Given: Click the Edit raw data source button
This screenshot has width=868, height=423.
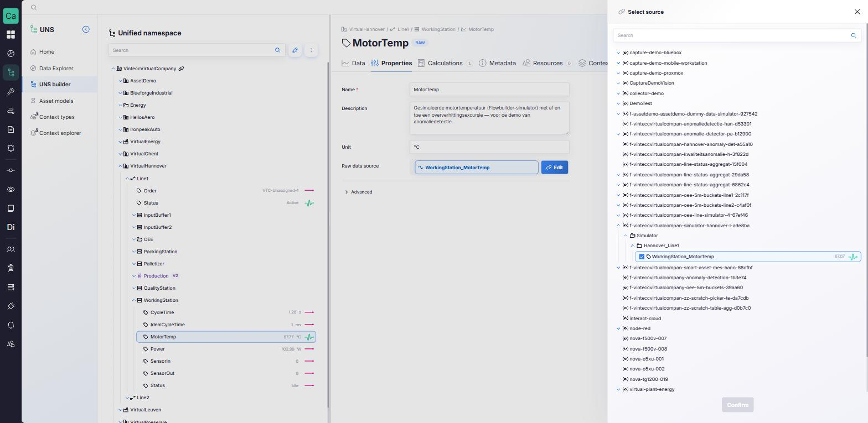Looking at the screenshot, I should pos(555,168).
